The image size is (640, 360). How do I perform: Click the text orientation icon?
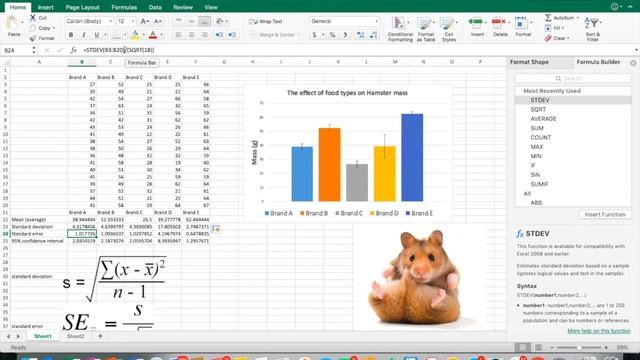[220, 21]
